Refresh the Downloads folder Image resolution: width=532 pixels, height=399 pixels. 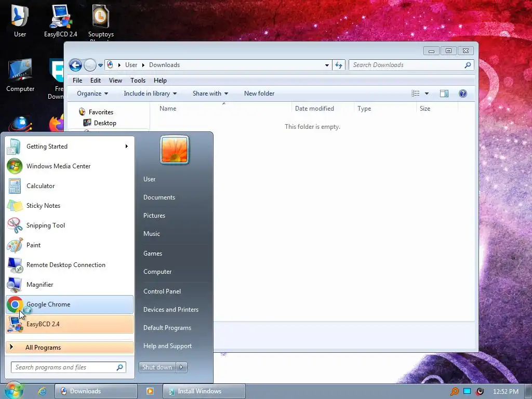339,65
